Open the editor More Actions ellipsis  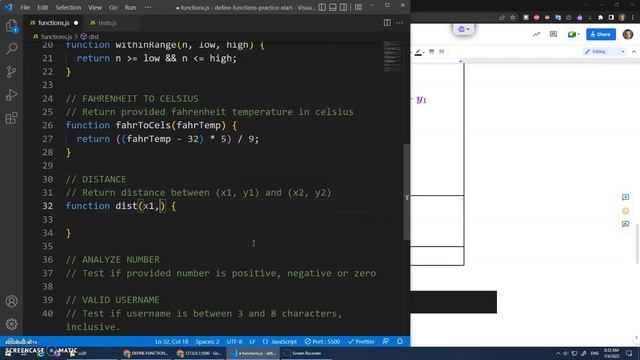tap(400, 23)
